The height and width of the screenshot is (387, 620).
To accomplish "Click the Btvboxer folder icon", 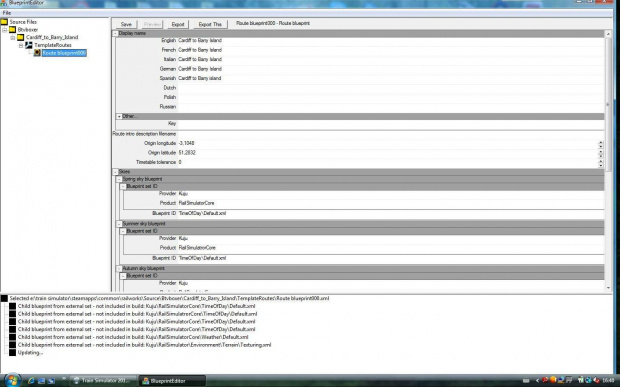I will [x=12, y=30].
